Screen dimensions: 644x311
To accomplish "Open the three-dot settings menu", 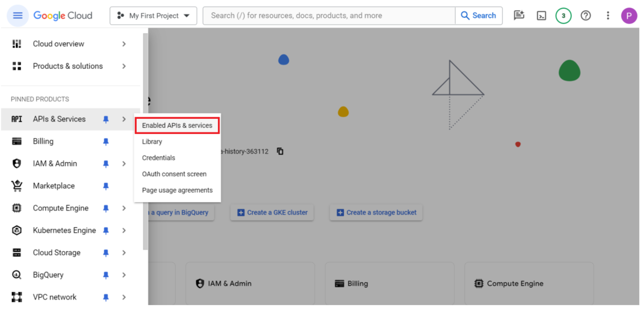I will coord(608,16).
